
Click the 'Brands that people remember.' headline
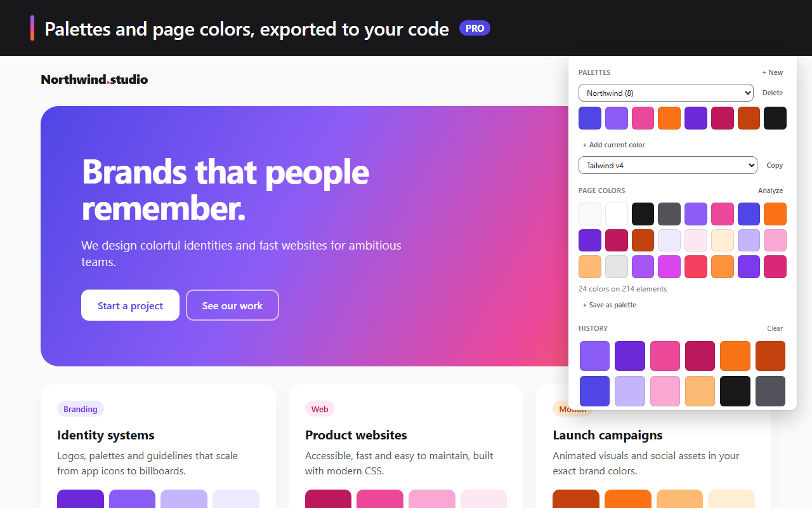click(226, 189)
